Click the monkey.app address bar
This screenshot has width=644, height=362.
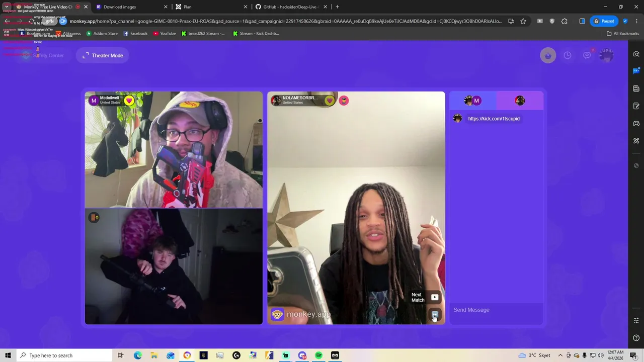point(285,21)
